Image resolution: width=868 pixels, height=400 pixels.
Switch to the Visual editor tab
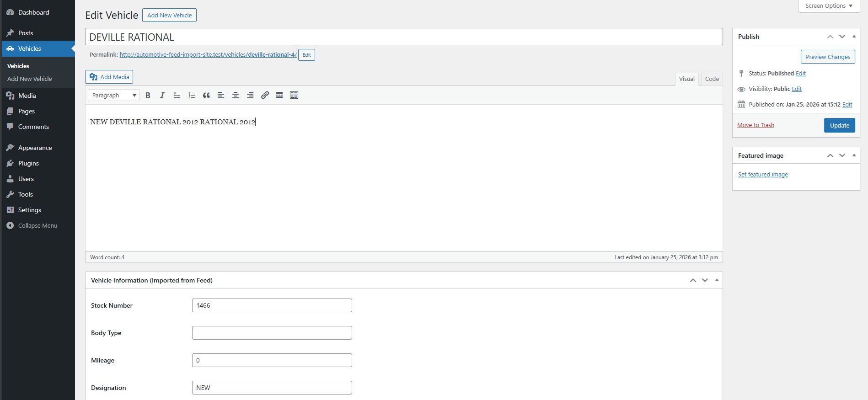686,79
